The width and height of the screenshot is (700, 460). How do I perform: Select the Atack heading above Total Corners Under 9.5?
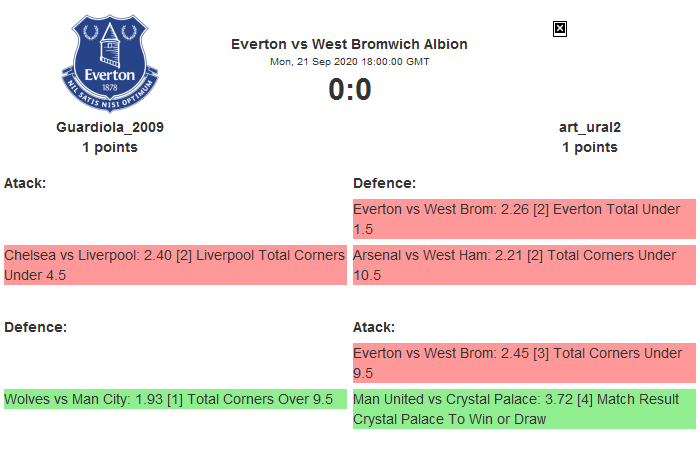[x=374, y=327]
